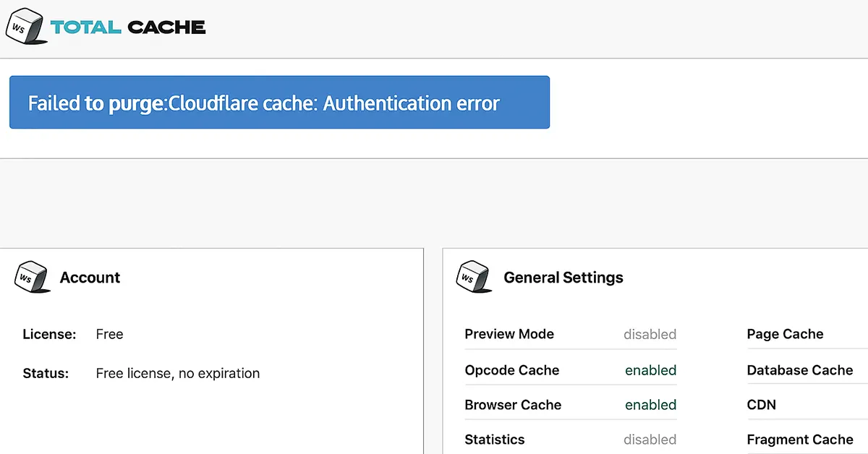Click the cube icon beside General Settings

point(475,277)
